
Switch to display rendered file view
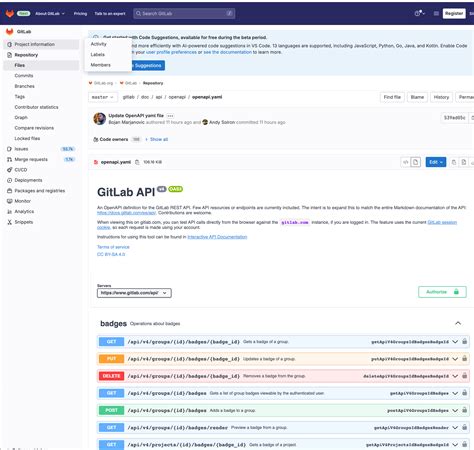coord(415,162)
